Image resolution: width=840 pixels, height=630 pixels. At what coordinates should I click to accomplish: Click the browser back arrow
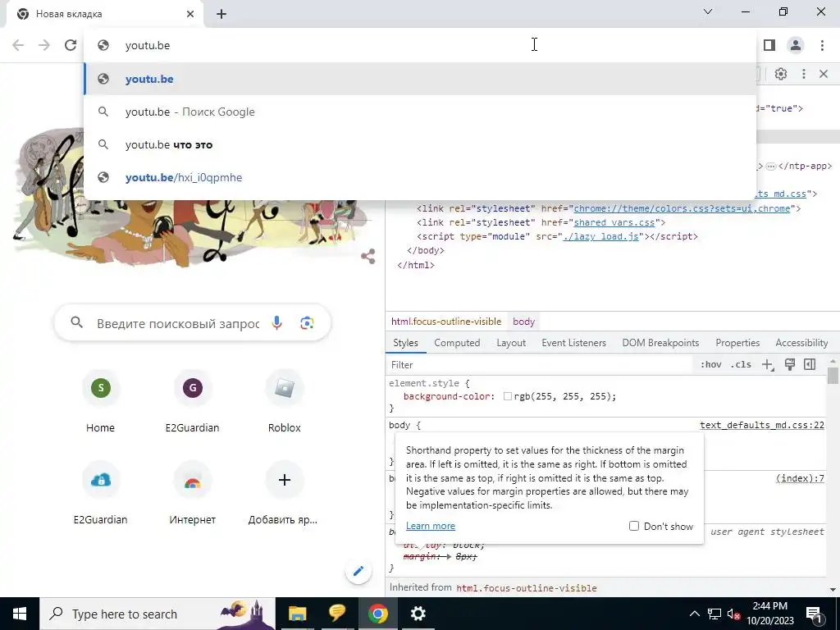18,46
